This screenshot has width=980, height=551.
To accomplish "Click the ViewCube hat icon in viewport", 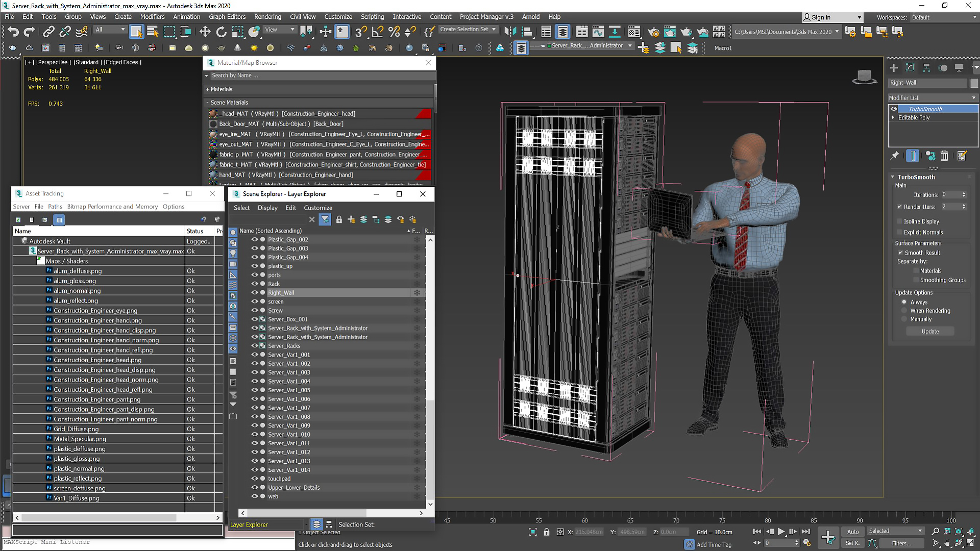I will pyautogui.click(x=865, y=77).
